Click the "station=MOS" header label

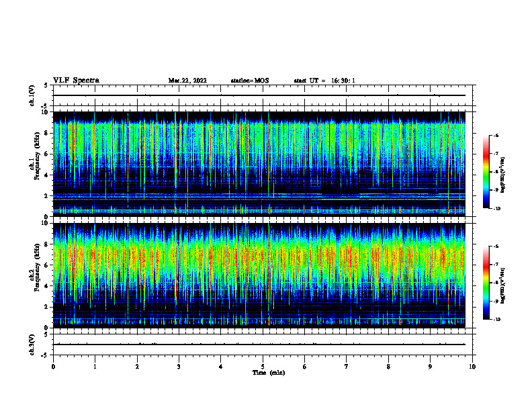(x=250, y=81)
